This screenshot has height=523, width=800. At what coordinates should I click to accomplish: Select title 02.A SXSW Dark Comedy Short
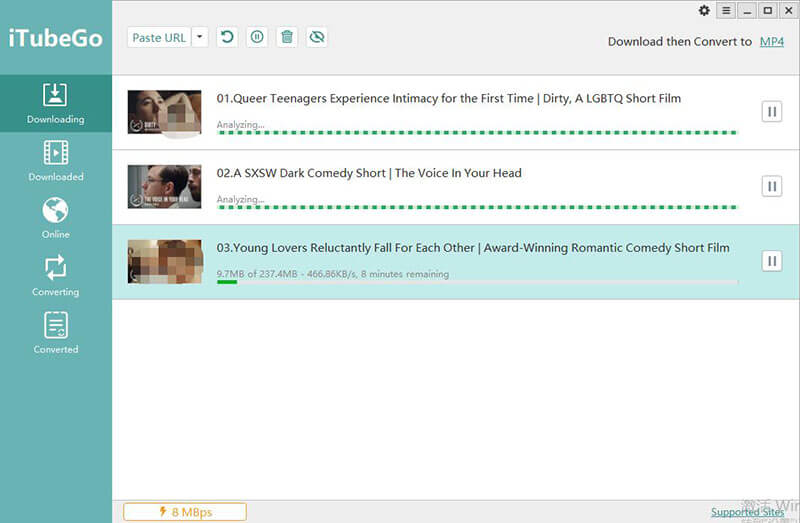point(369,173)
